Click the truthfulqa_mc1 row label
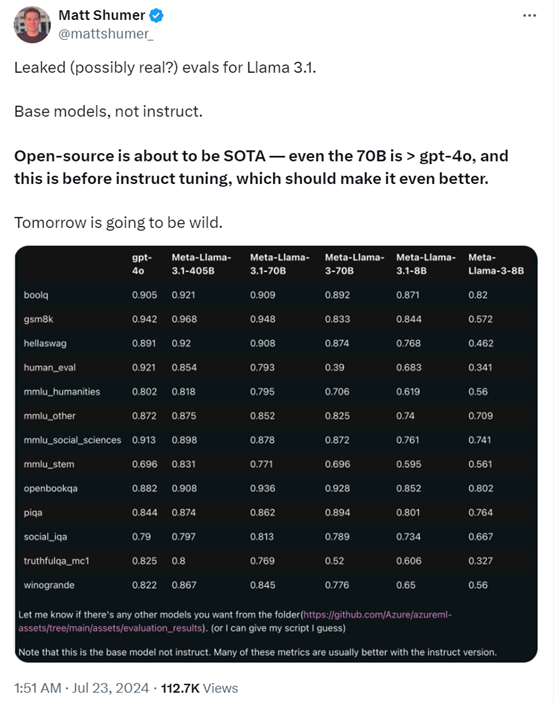This screenshot has height=703, width=554. [56, 561]
